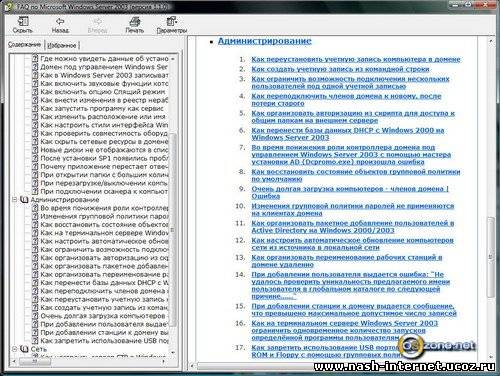Click the tree pane scroll-down arrow
Image resolution: width=500 pixels, height=376 pixels.
[x=173, y=352]
